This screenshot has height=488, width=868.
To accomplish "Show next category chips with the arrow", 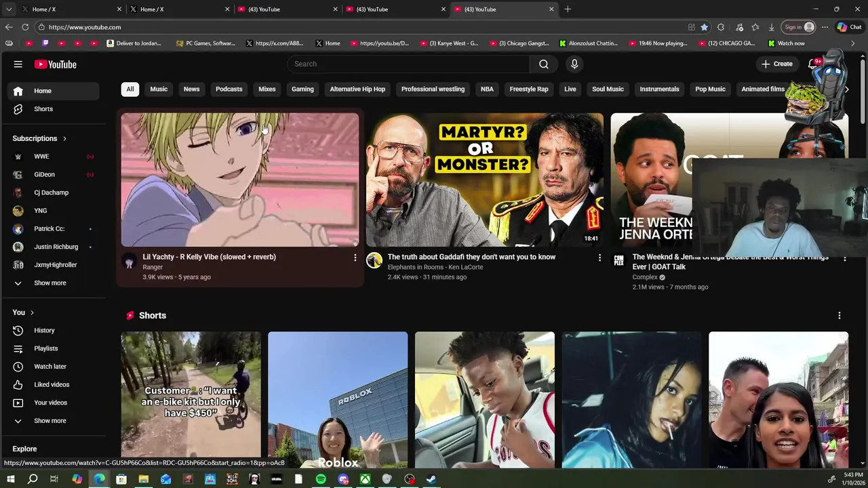I will coord(846,89).
